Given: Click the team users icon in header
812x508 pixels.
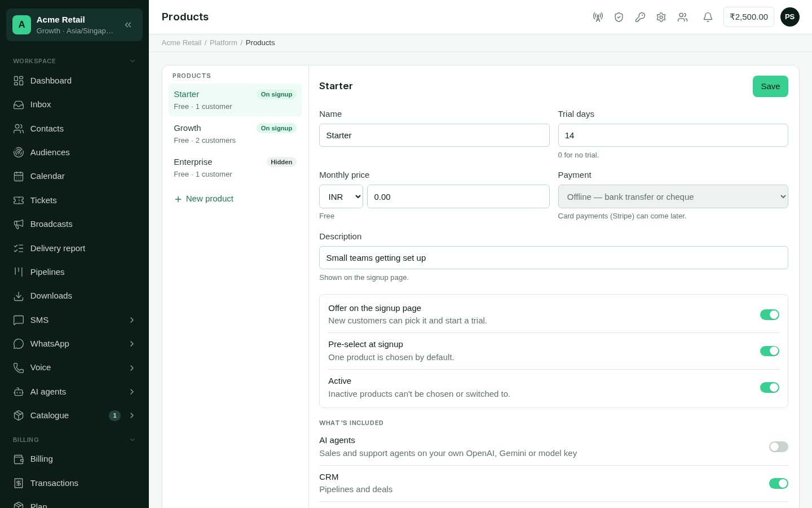Looking at the screenshot, I should 682,17.
